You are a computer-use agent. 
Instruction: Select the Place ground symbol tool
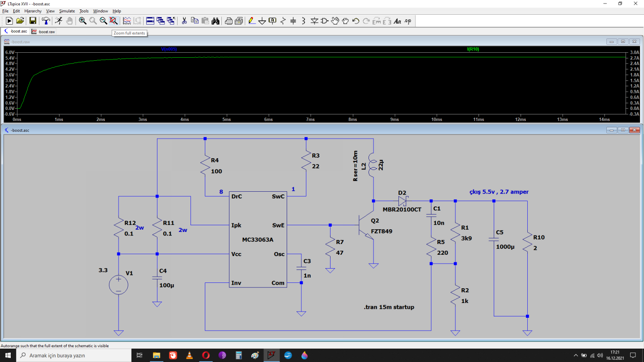(262, 21)
